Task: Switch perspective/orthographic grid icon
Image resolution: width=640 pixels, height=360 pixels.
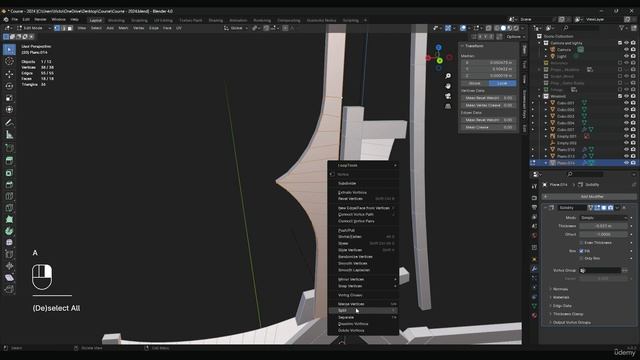Action: 448,106
